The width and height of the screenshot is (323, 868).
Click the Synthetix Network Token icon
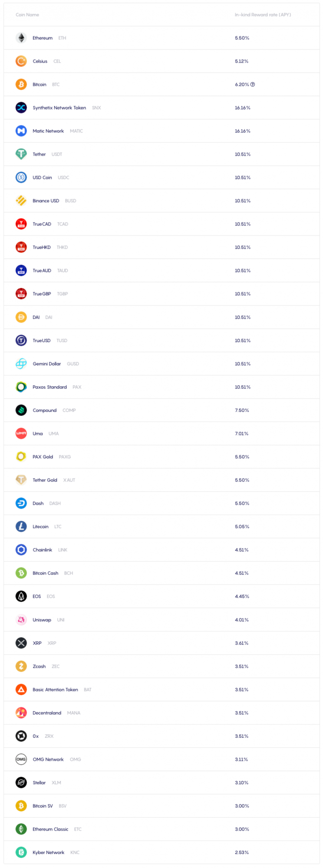click(21, 108)
